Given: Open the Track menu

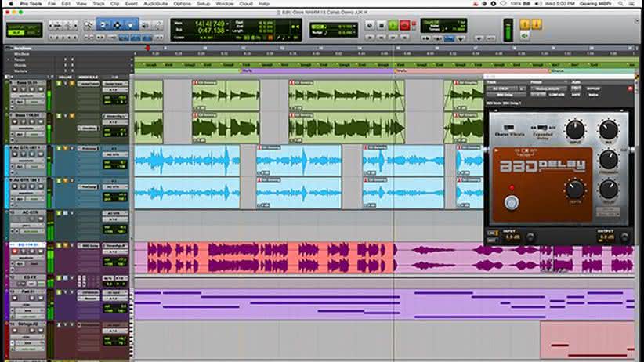Looking at the screenshot, I should [98, 4].
